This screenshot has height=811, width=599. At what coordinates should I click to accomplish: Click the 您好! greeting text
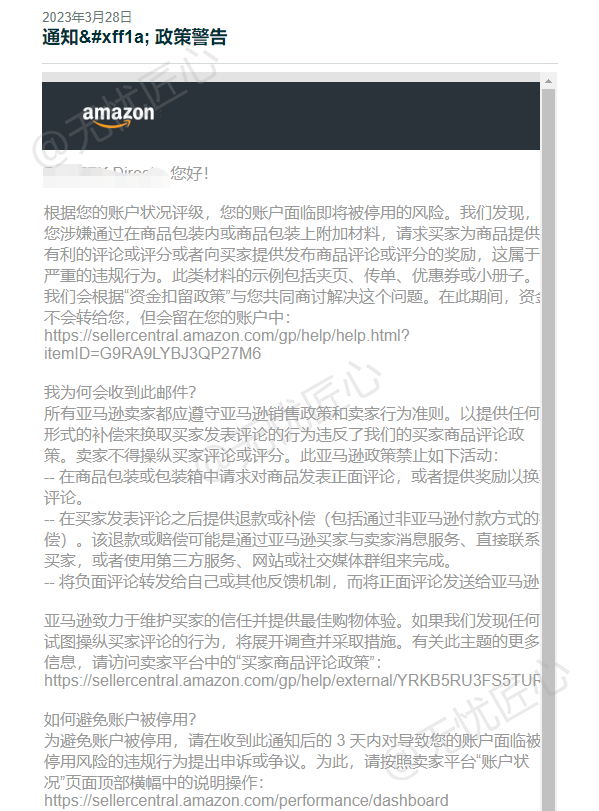pyautogui.click(x=189, y=173)
